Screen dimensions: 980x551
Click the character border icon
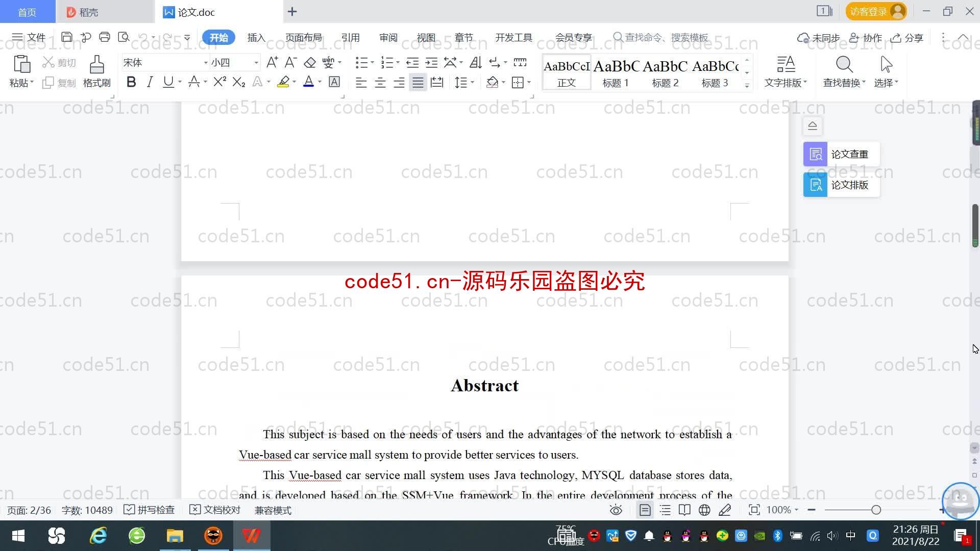tap(334, 82)
